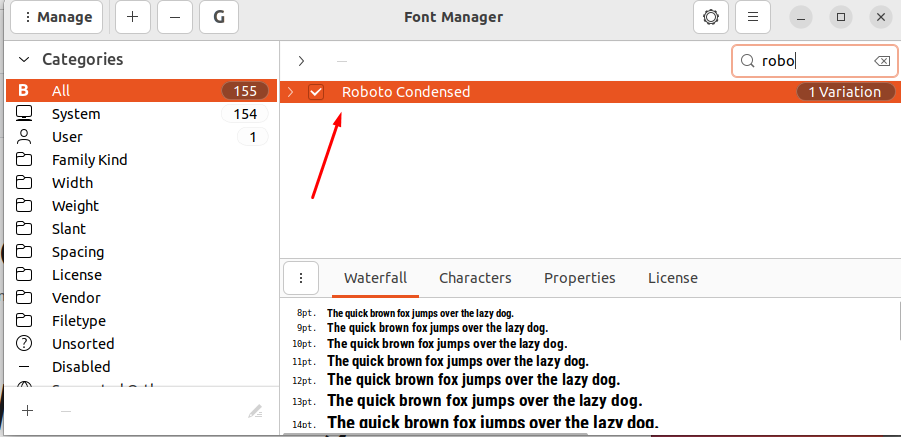Expand the Roboto Condensed font row
The width and height of the screenshot is (901, 437).
click(x=290, y=92)
